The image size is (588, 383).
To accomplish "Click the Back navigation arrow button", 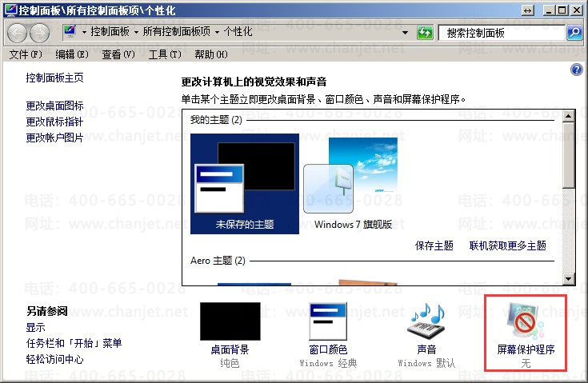I will [x=18, y=33].
